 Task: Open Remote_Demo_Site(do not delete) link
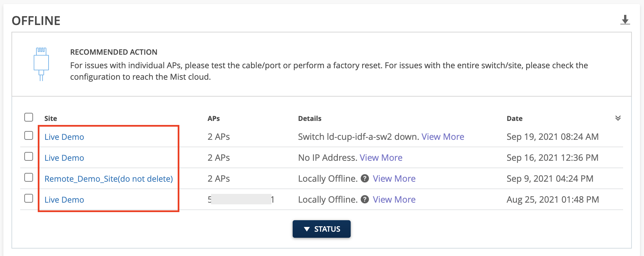tap(109, 179)
